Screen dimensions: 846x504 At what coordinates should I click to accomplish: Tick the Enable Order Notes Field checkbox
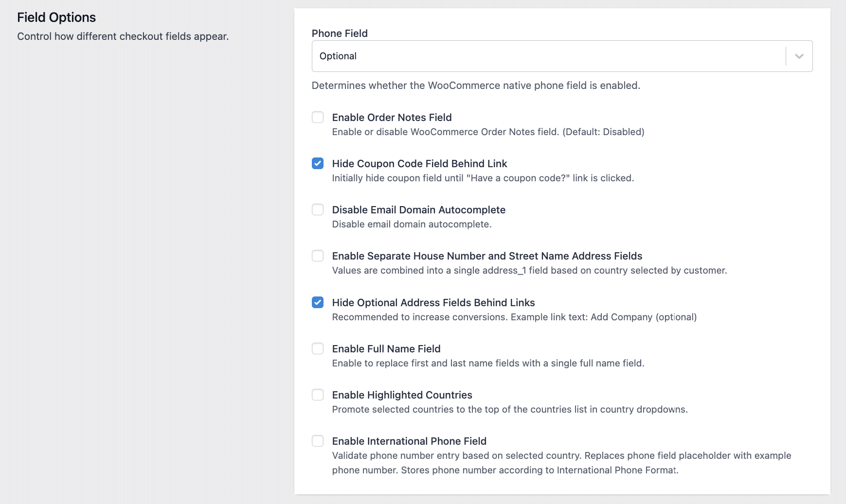(318, 117)
